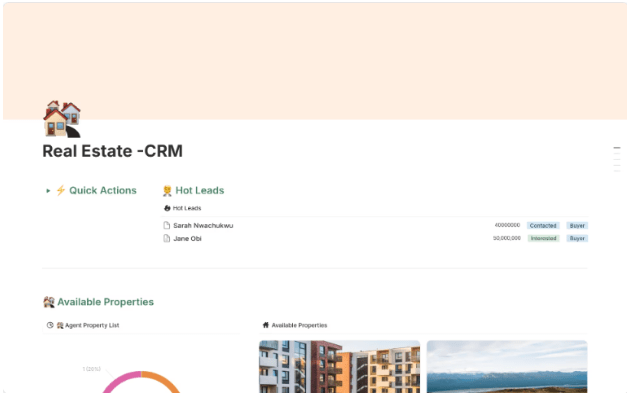Click the Quick Actions heading

pos(103,190)
